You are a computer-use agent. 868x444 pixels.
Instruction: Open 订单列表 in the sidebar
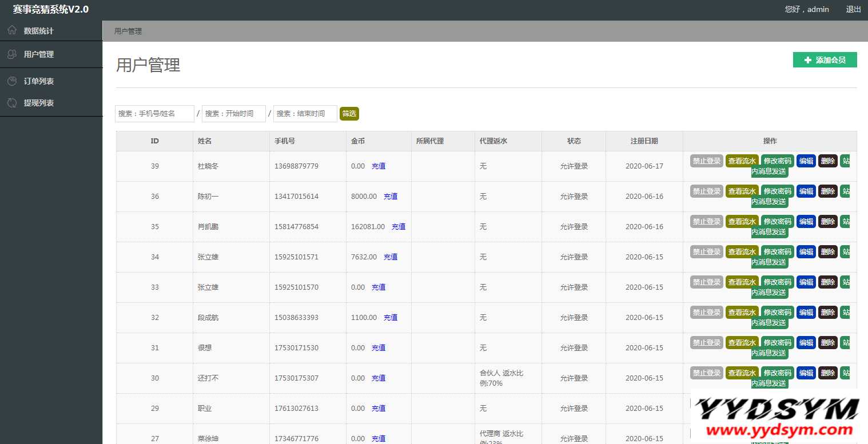pyautogui.click(x=39, y=81)
